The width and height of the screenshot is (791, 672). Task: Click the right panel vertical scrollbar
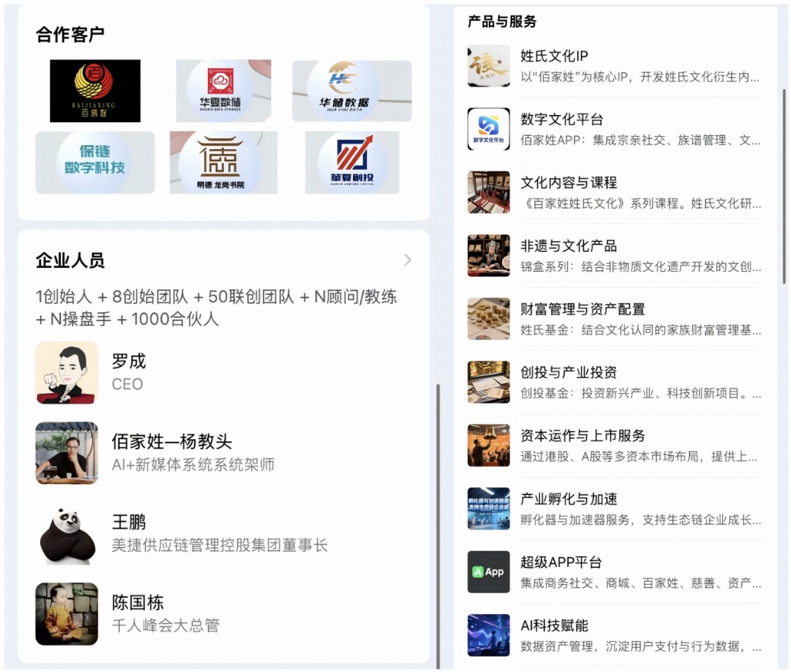(784, 185)
